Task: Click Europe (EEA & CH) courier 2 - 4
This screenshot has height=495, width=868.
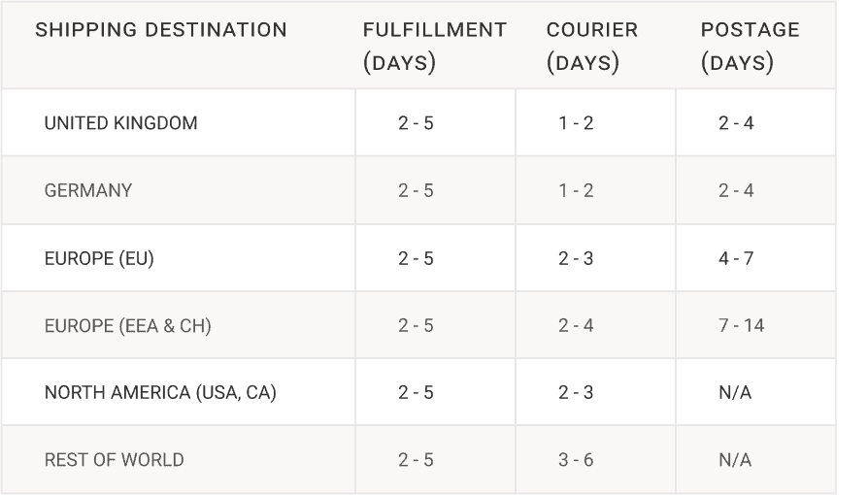Action: pos(576,325)
